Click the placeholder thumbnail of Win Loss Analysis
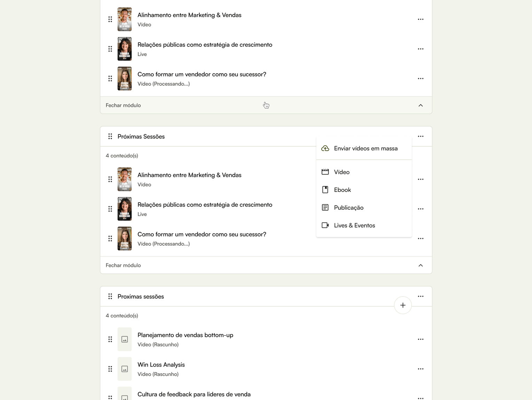The height and width of the screenshot is (400, 532). pos(124,369)
